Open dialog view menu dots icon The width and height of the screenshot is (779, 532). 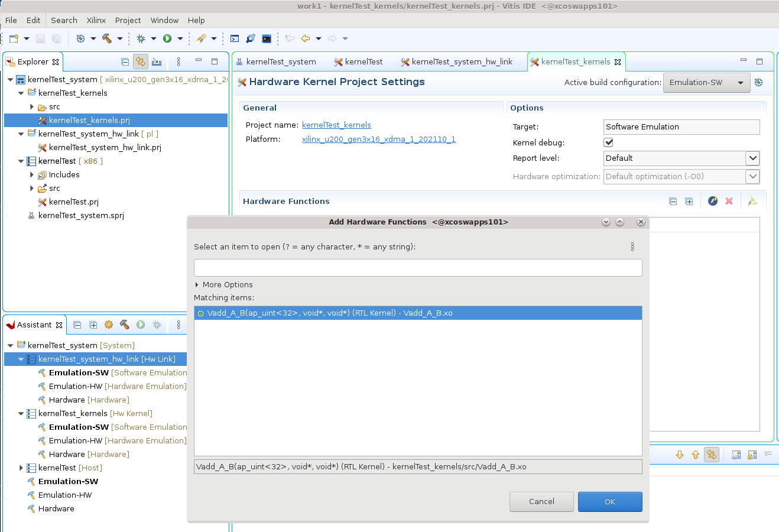point(632,246)
